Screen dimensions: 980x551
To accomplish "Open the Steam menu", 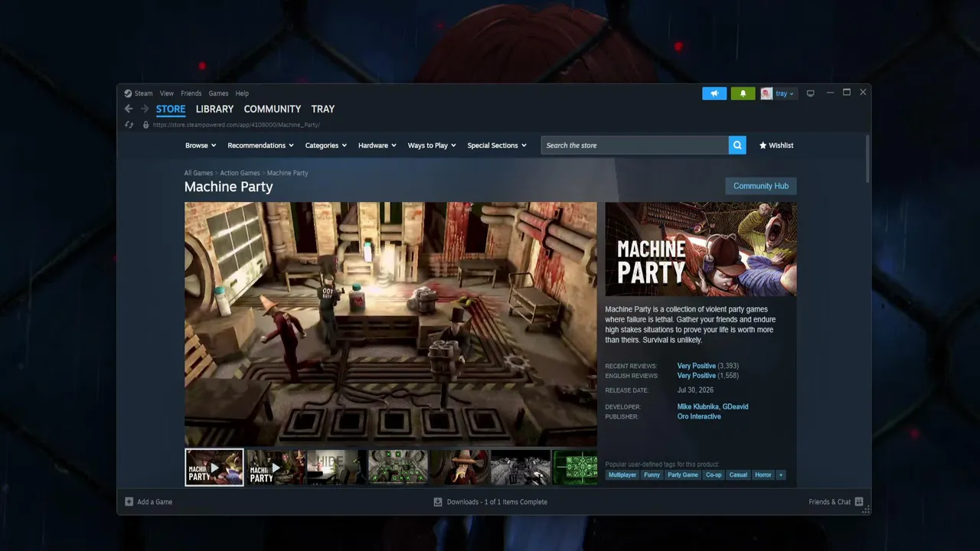I will coord(144,93).
